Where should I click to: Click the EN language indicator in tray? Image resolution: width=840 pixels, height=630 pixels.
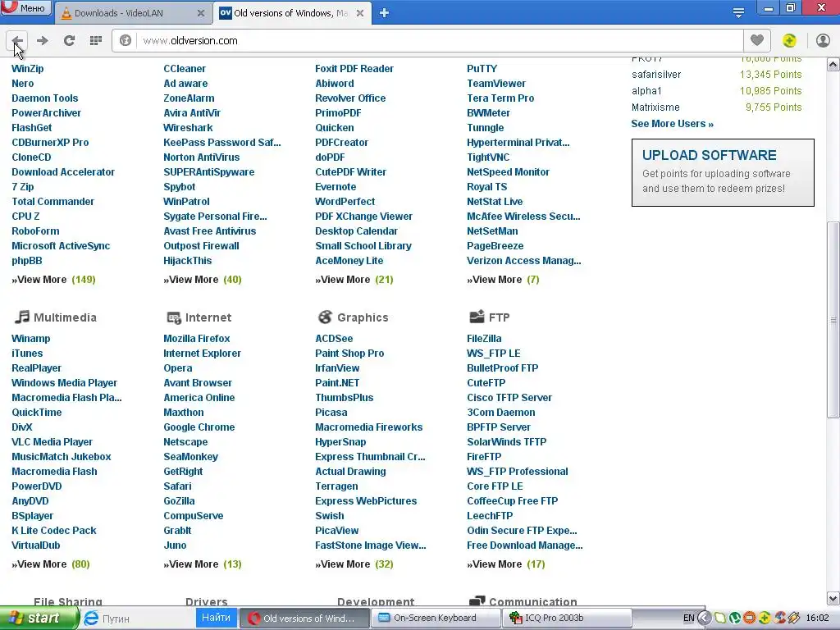[x=689, y=619]
